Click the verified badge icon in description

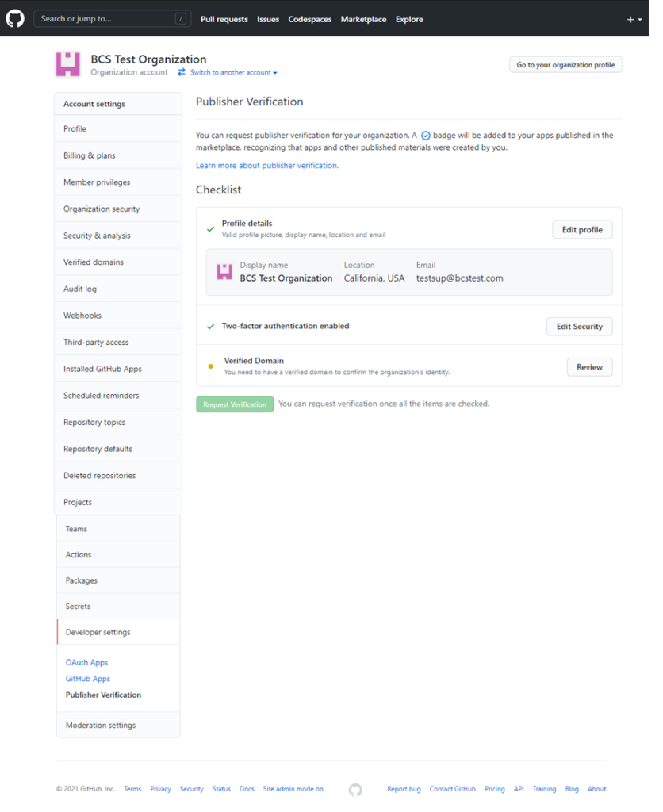[x=425, y=136]
